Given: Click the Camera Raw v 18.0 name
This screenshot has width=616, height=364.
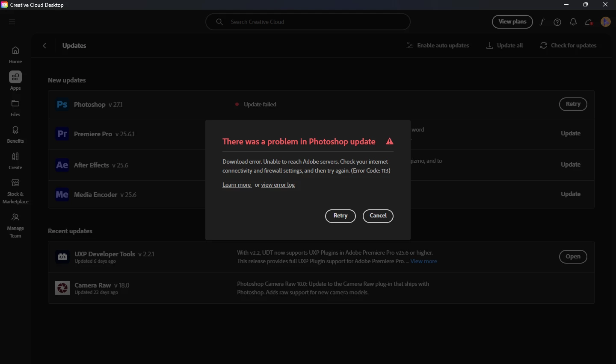Looking at the screenshot, I should click(x=102, y=285).
